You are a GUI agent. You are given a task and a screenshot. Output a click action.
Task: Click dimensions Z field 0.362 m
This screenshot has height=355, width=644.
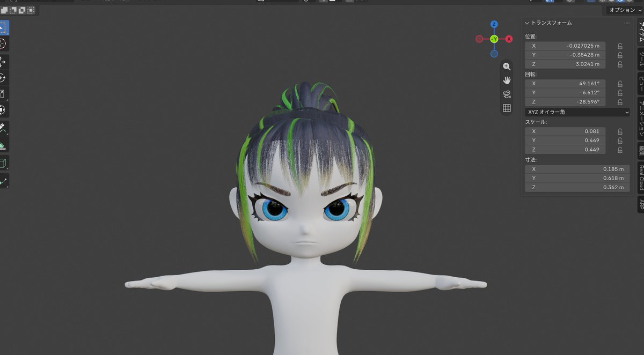(577, 187)
